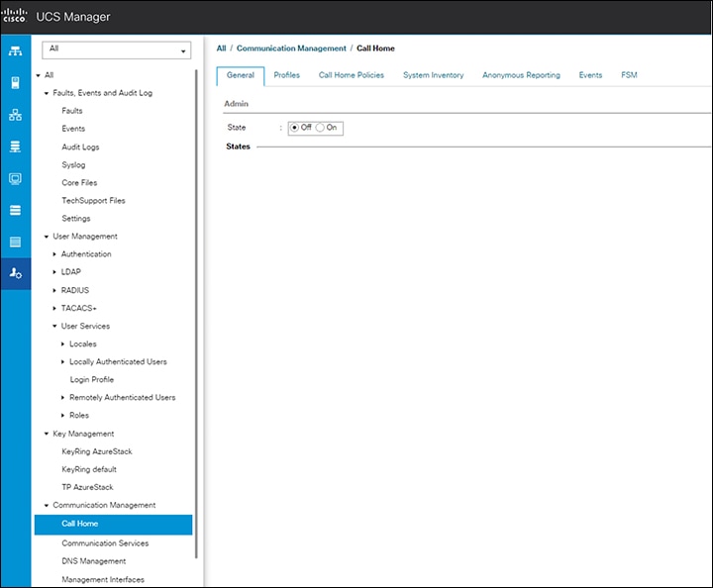Click Communication Management breadcrumb link
This screenshot has height=588, width=713.
(x=291, y=49)
